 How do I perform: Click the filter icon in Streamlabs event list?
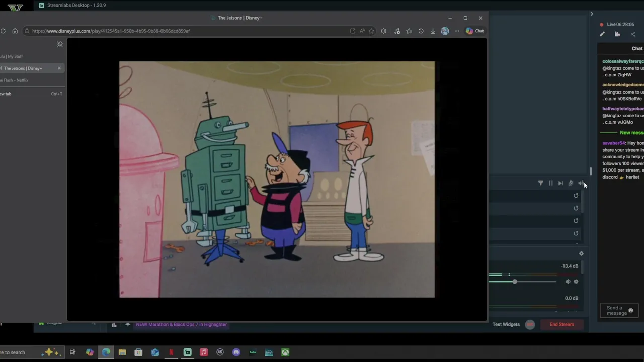point(540,183)
